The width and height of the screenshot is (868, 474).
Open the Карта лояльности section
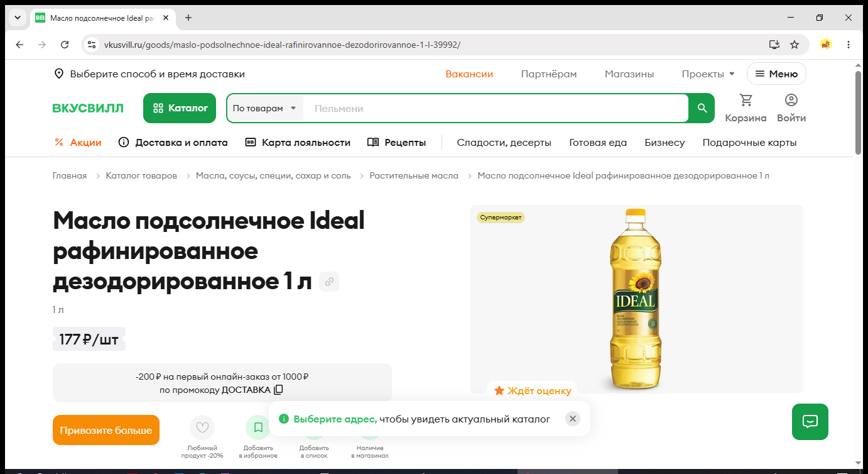click(x=298, y=143)
